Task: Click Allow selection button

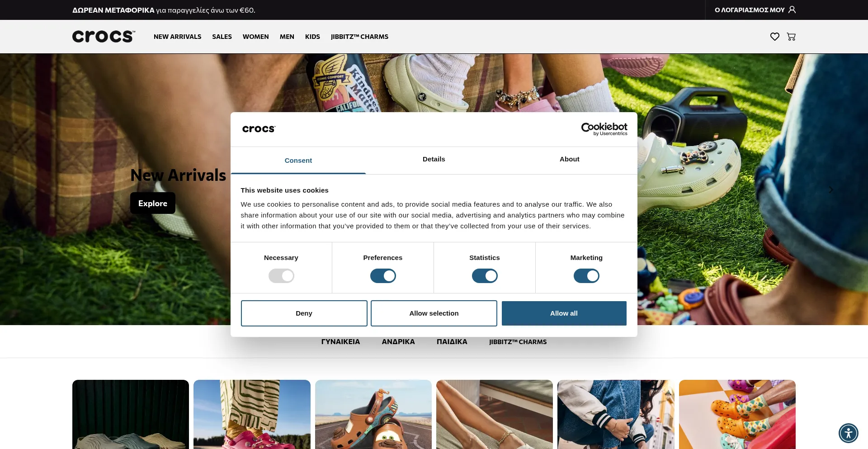Action: tap(434, 313)
